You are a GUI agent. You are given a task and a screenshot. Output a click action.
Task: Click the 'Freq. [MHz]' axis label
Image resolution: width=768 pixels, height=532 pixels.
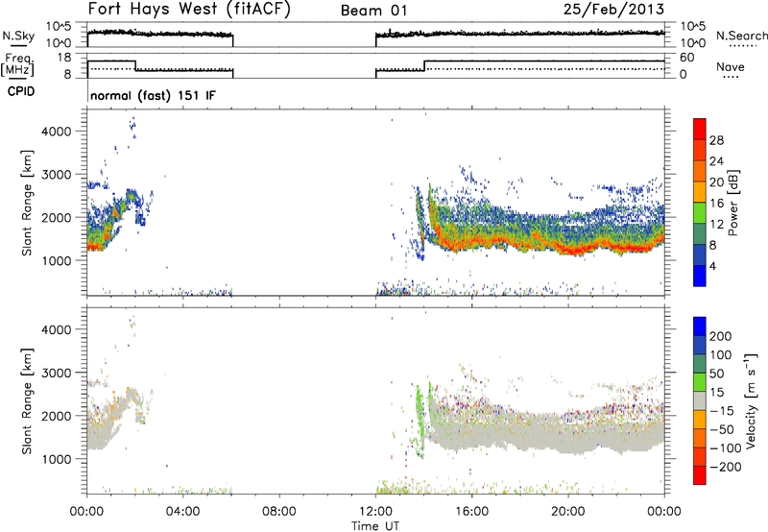pos(18,64)
